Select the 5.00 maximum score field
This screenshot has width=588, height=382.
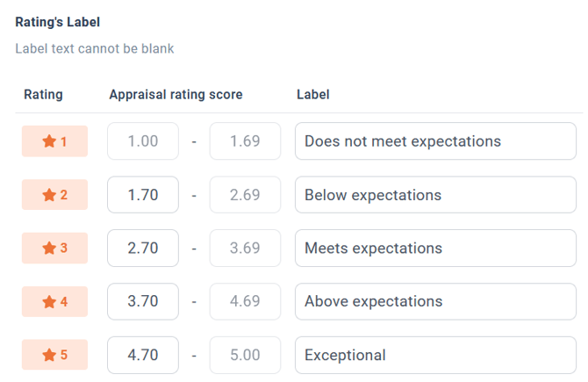coord(245,355)
